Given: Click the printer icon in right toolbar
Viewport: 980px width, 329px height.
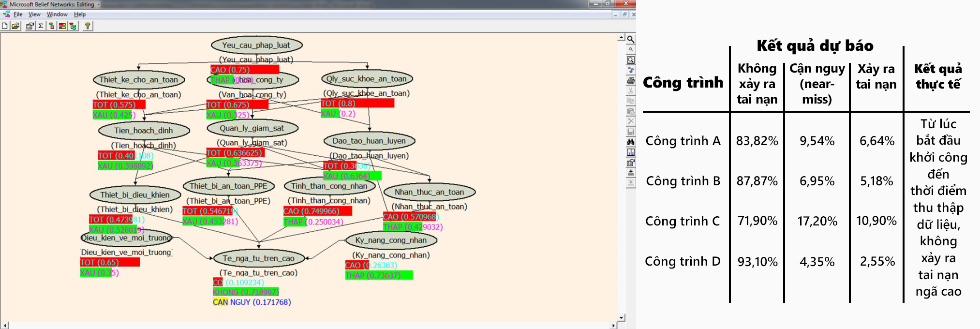Looking at the screenshot, I should 631,81.
